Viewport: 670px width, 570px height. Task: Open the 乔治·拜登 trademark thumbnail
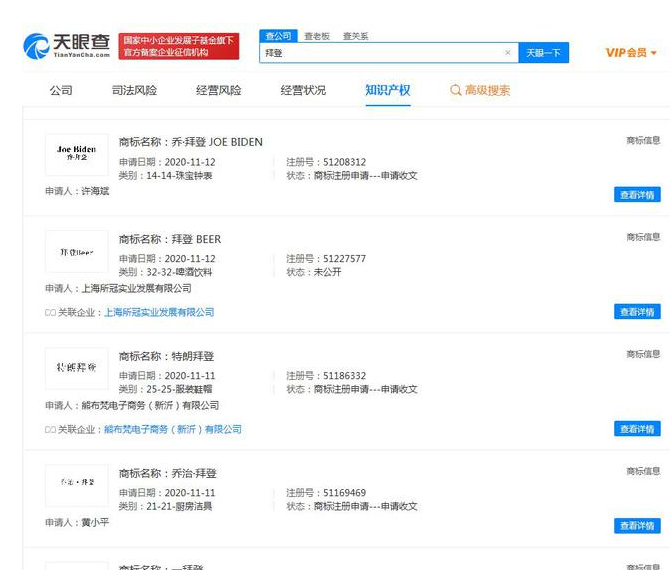[76, 485]
